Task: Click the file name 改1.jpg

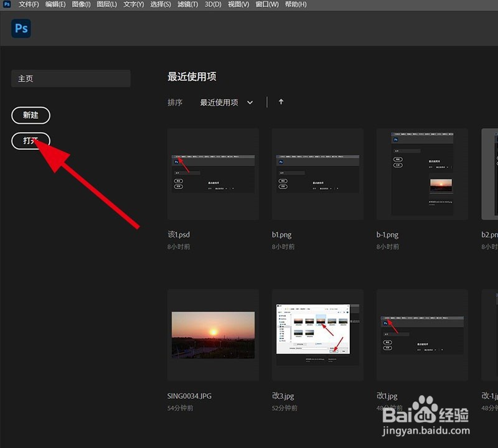Action: pos(387,396)
